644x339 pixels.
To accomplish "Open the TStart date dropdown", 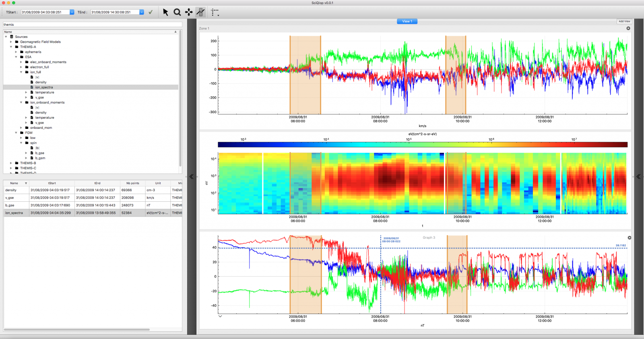I will pyautogui.click(x=72, y=12).
